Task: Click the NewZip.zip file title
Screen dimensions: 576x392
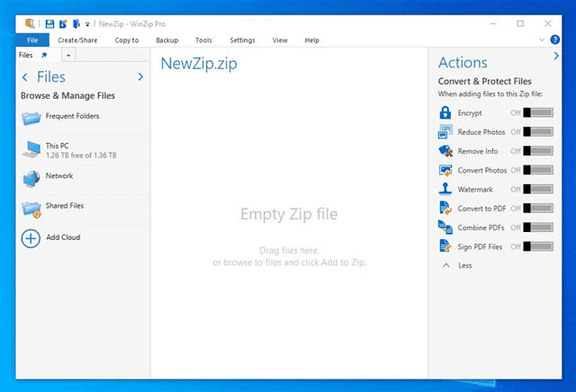Action: pos(199,64)
